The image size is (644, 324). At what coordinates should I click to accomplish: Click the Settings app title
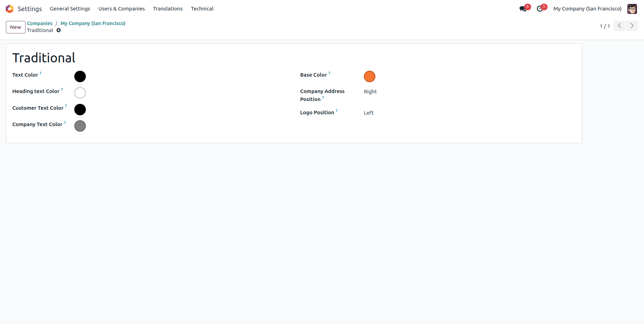point(30,9)
